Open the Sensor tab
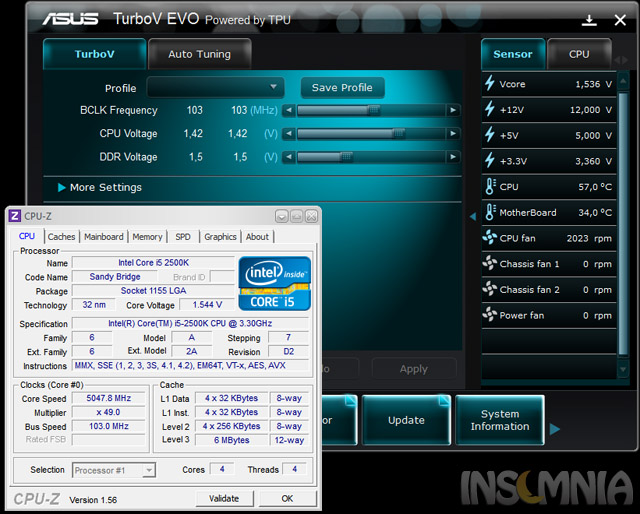This screenshot has width=640, height=514. 513,54
